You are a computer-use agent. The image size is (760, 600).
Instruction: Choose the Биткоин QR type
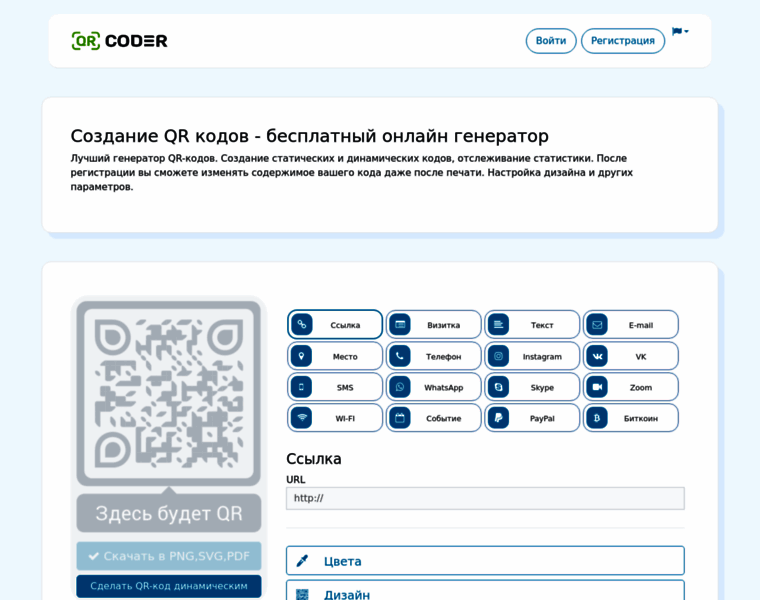(x=631, y=418)
